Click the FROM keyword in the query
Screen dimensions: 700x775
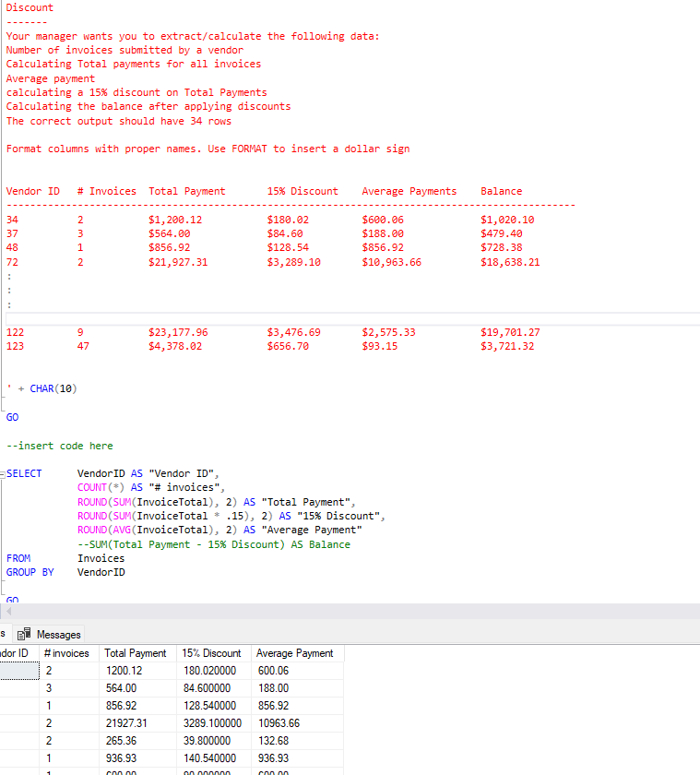coord(18,558)
